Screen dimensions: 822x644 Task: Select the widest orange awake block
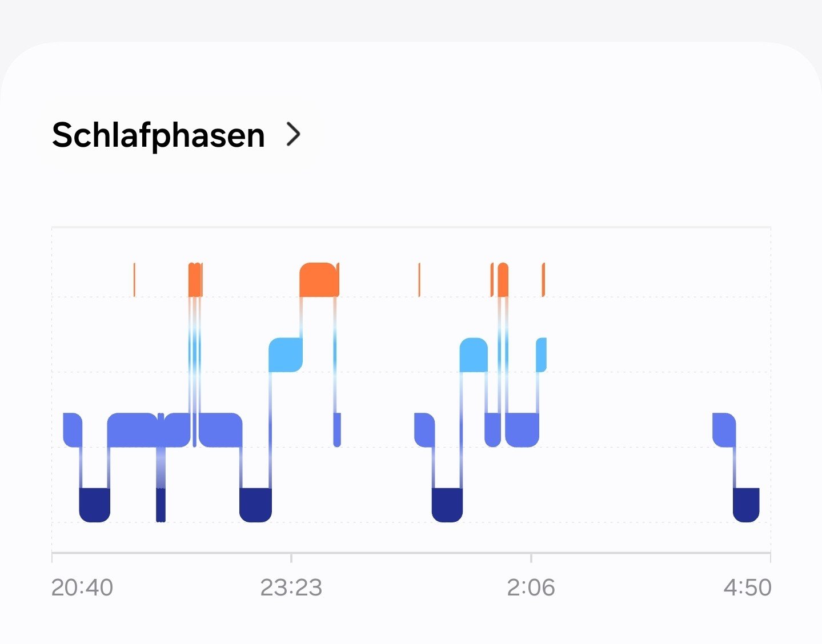click(x=319, y=280)
